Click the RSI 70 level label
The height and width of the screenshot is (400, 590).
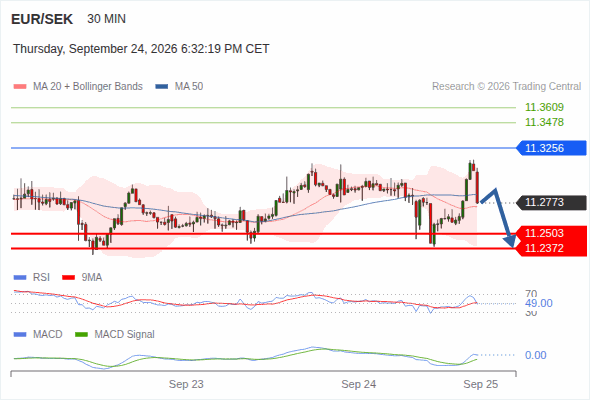coord(531,294)
